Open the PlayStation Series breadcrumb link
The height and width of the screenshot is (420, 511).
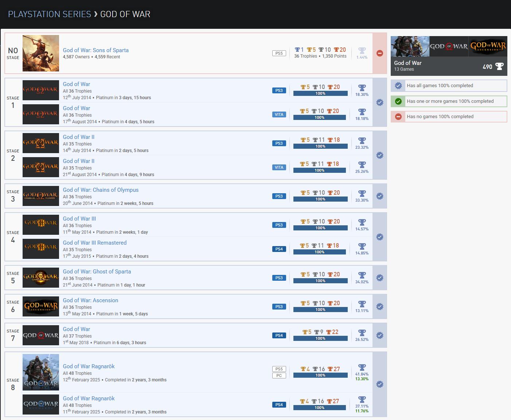coord(50,14)
